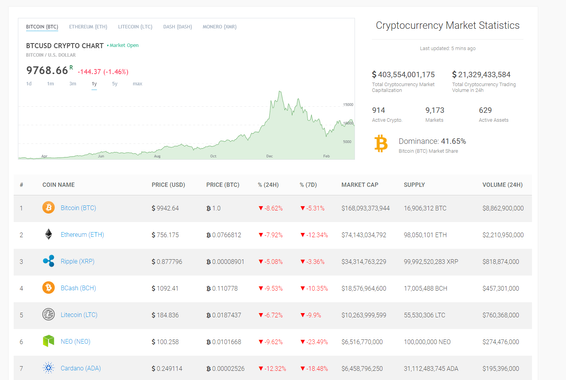This screenshot has width=566, height=380.
Task: Sort by VOLUME (24H) column header
Action: (502, 185)
